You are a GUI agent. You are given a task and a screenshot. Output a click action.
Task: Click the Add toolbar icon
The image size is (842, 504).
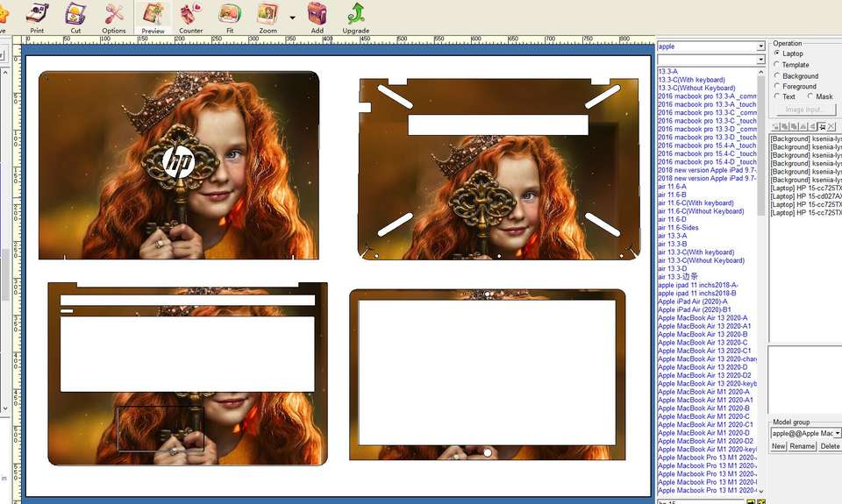[x=317, y=17]
